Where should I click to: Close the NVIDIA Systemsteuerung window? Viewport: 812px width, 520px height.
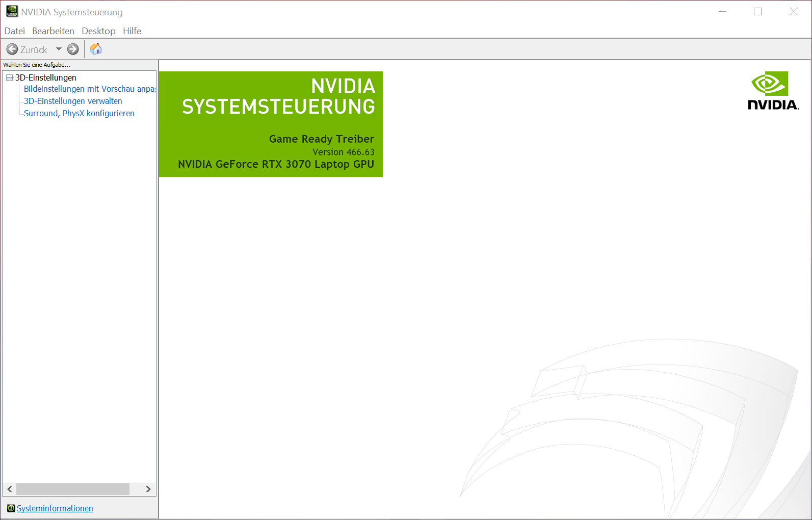point(794,11)
